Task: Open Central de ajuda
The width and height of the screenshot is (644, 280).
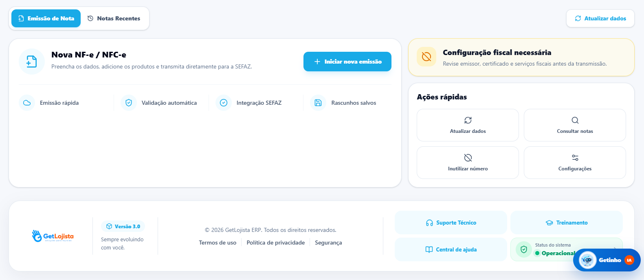Action: pyautogui.click(x=451, y=249)
